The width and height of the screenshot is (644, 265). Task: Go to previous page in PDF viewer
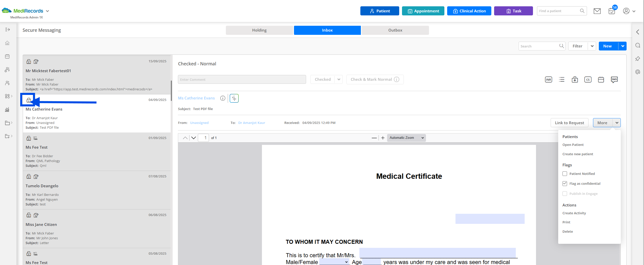[x=185, y=138]
